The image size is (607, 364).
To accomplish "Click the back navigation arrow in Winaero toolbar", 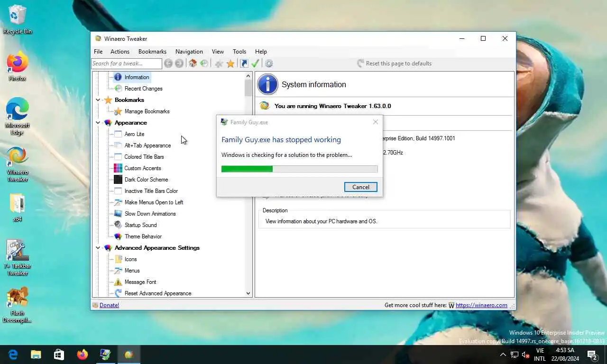I will coord(168,64).
